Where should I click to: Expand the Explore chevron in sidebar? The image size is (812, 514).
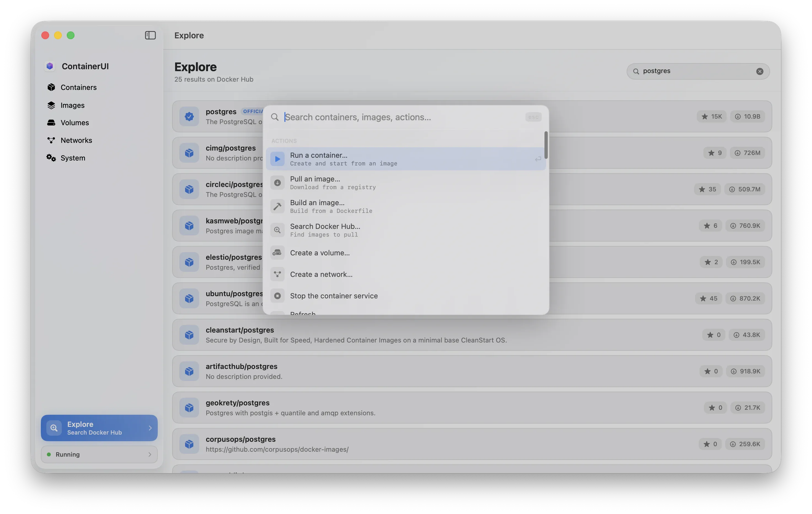coord(150,428)
